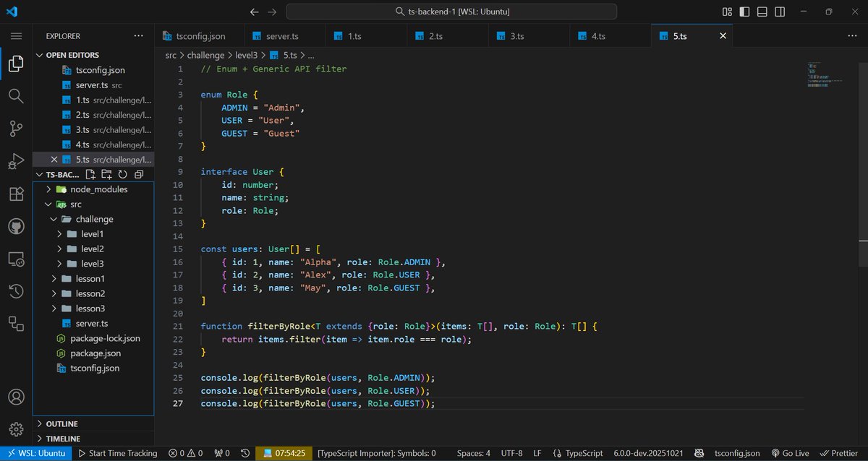Image resolution: width=868 pixels, height=461 pixels.
Task: Collapse all folders in explorer
Action: pyautogui.click(x=139, y=174)
